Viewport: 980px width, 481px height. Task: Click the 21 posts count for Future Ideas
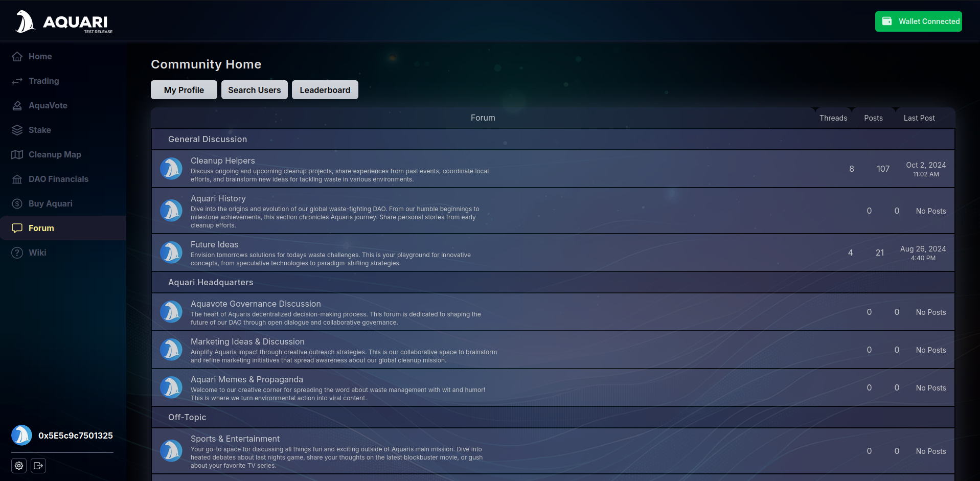tap(880, 253)
